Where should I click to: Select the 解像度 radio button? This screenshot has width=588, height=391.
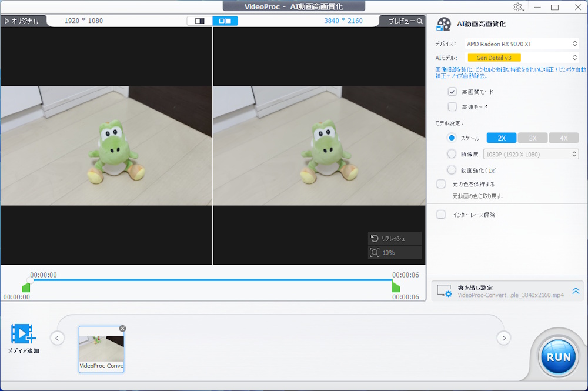pyautogui.click(x=452, y=154)
